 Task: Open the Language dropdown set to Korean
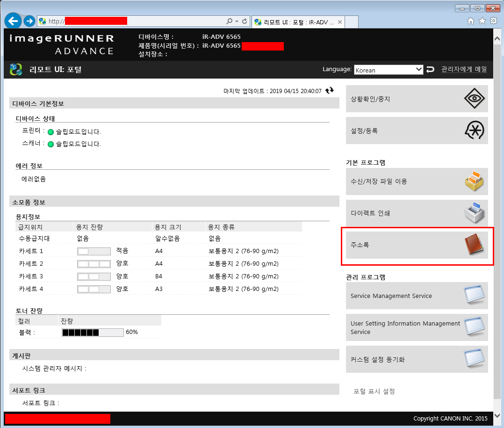pos(388,70)
